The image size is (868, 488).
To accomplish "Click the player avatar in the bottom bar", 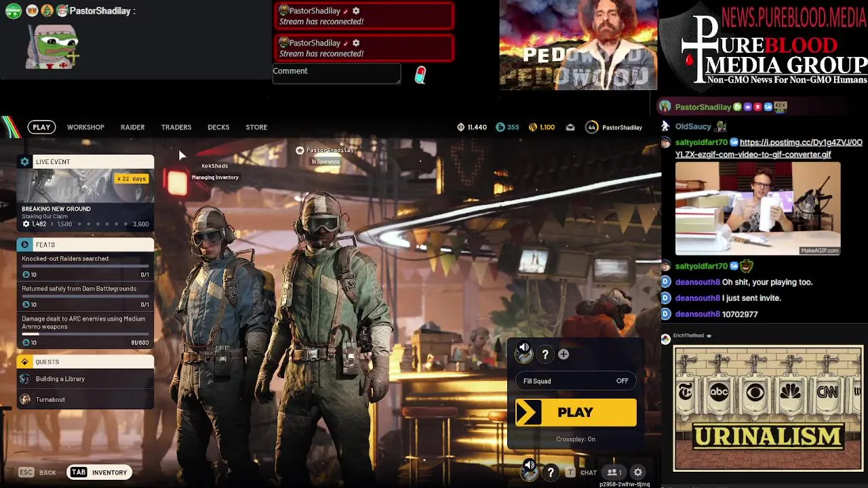I will click(530, 470).
